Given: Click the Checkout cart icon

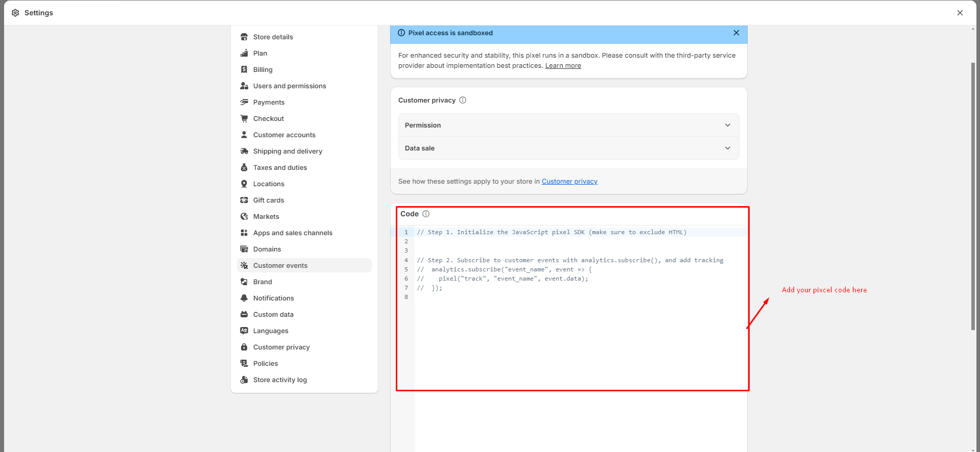Looking at the screenshot, I should click(x=244, y=118).
